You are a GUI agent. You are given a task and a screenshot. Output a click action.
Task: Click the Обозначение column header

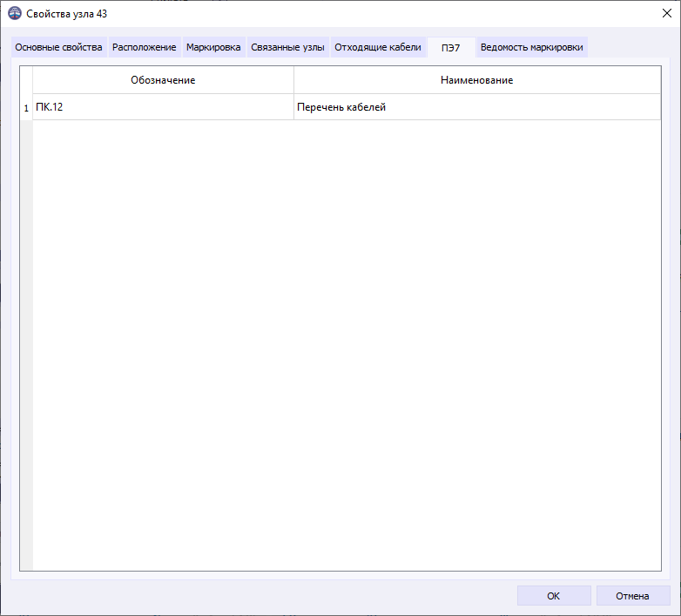coord(164,80)
